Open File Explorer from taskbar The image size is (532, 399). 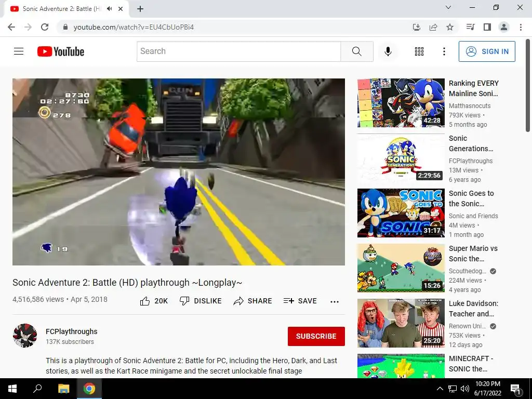(x=63, y=389)
